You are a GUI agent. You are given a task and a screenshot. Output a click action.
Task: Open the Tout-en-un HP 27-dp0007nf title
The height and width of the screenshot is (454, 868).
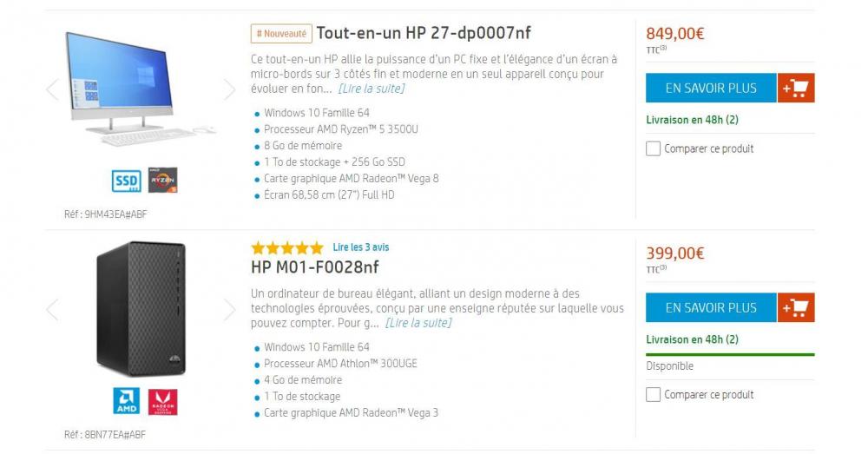(x=423, y=34)
